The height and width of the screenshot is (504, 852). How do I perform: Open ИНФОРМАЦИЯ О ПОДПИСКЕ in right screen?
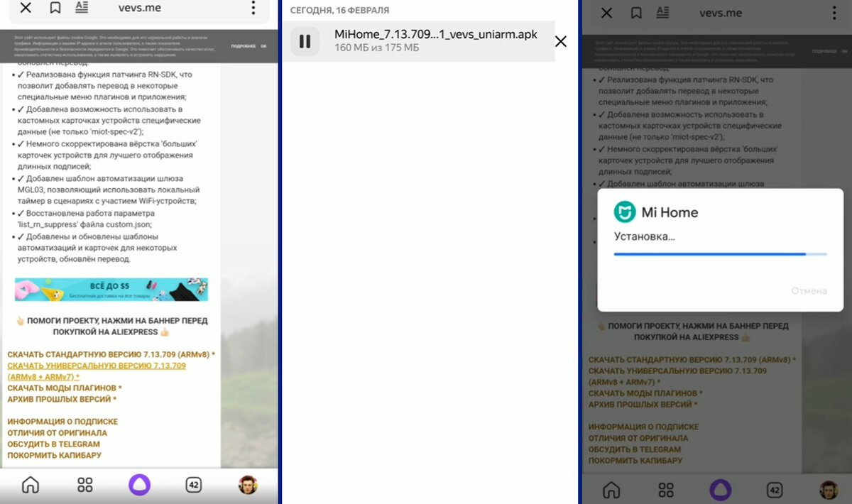(643, 427)
